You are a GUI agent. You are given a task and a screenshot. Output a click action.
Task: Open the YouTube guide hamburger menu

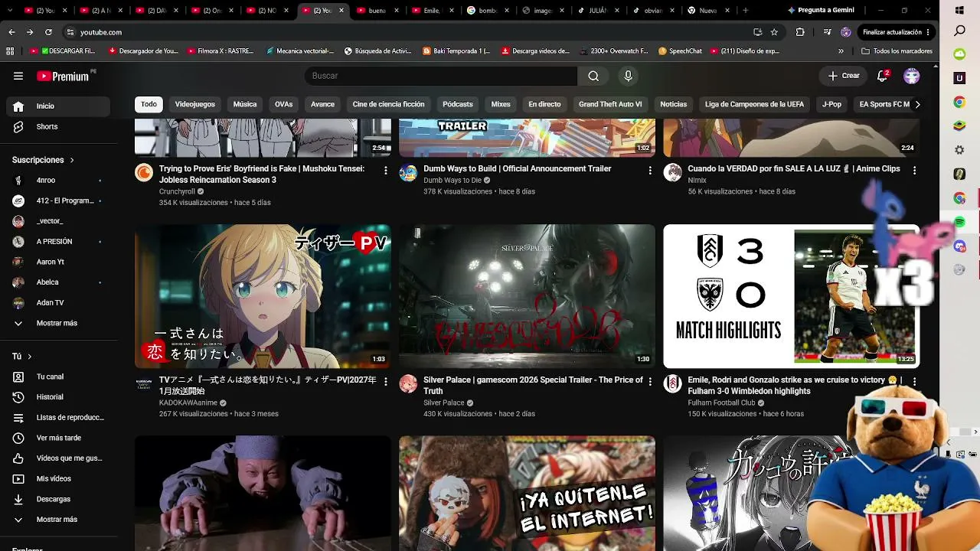pyautogui.click(x=18, y=76)
